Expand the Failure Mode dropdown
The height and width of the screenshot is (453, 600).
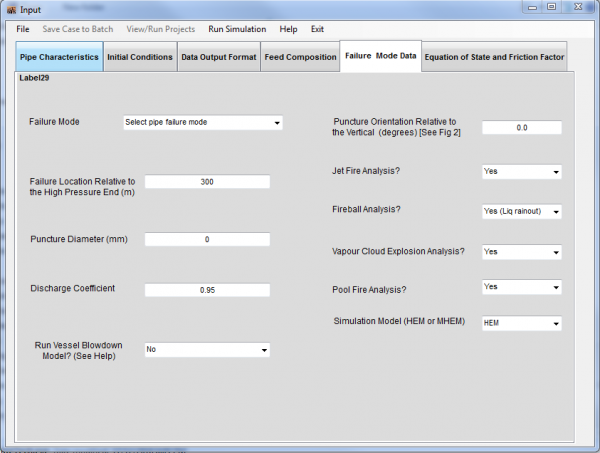coord(202,123)
